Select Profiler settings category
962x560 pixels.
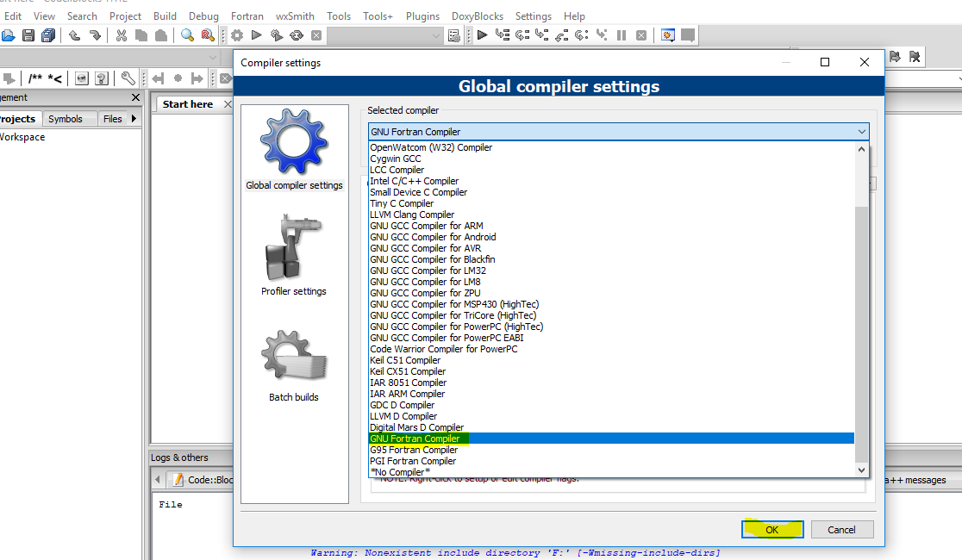click(x=294, y=255)
